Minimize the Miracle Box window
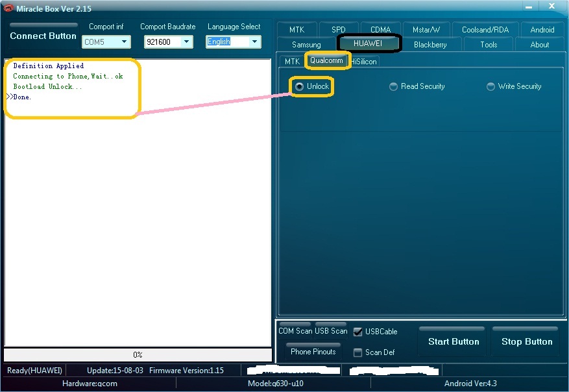Screen dimensions: 569x392 (x=529, y=6)
